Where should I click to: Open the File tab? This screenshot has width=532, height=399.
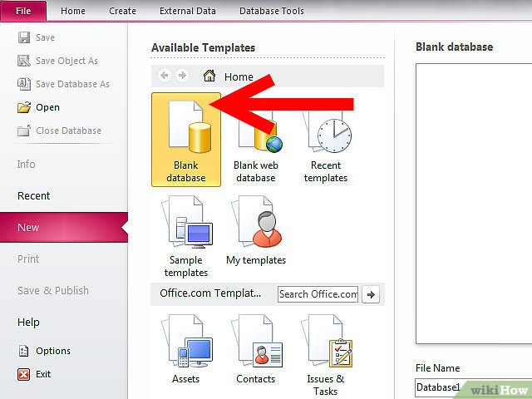pos(23,11)
